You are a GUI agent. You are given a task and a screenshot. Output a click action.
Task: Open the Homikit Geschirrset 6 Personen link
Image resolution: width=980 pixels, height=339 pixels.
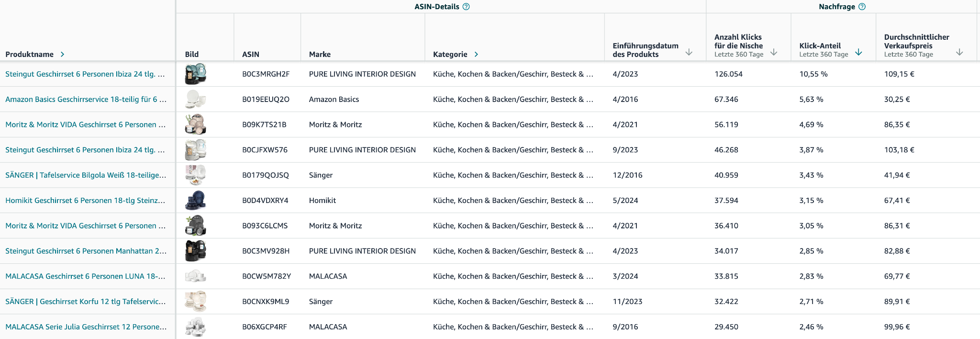tap(85, 201)
